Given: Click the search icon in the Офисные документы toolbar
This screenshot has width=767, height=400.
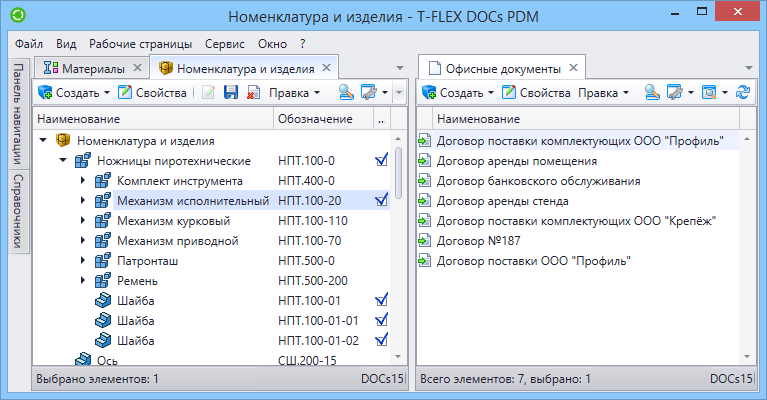Looking at the screenshot, I should click(x=652, y=92).
